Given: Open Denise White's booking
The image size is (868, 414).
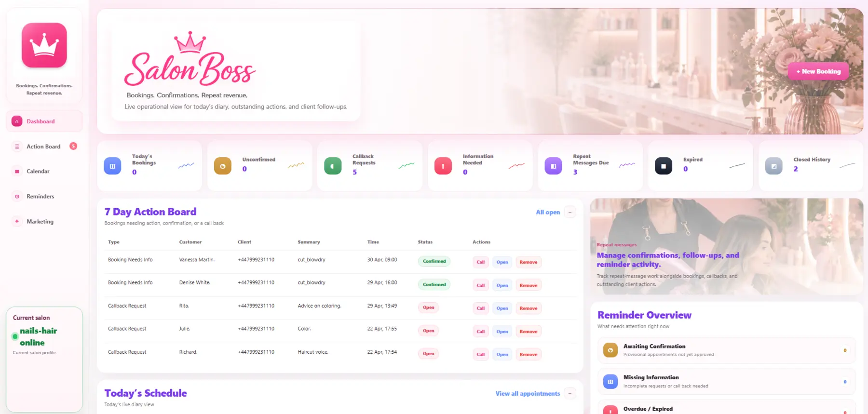Looking at the screenshot, I should tap(502, 285).
